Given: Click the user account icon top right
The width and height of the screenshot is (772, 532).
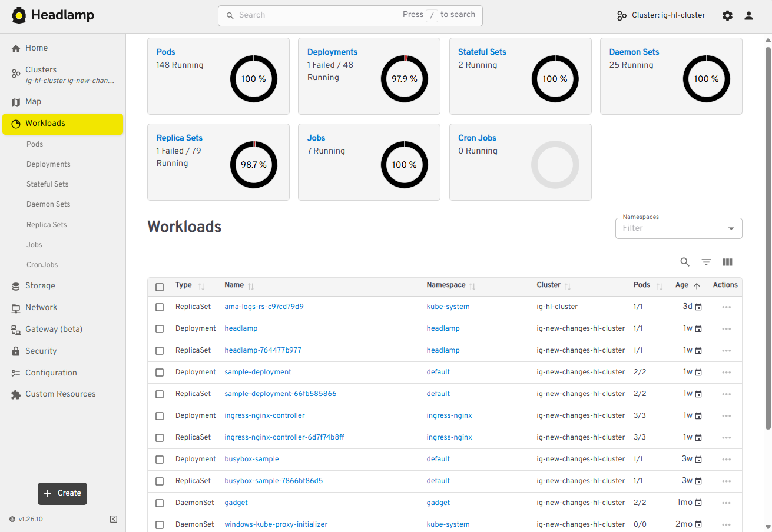Looking at the screenshot, I should pyautogui.click(x=748, y=15).
